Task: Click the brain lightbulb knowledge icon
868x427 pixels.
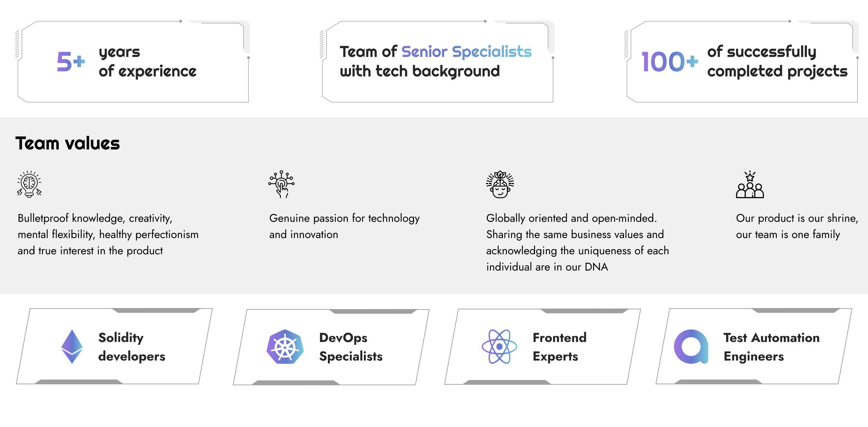Action: (29, 184)
